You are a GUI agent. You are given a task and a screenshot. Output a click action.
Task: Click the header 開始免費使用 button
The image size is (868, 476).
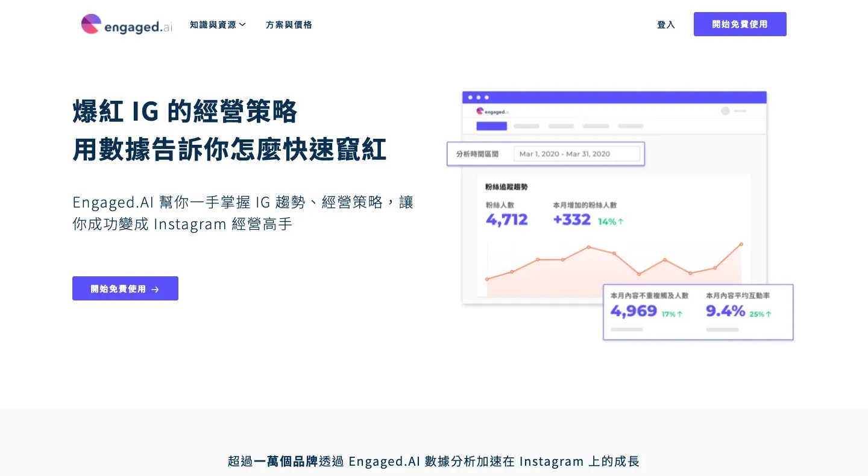(740, 24)
